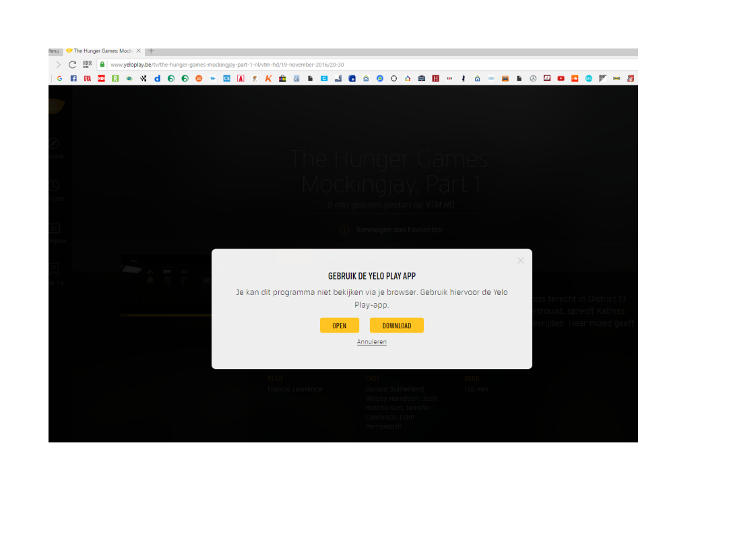This screenshot has width=756, height=534.
Task: Click the green padlock security icon
Action: coord(102,65)
